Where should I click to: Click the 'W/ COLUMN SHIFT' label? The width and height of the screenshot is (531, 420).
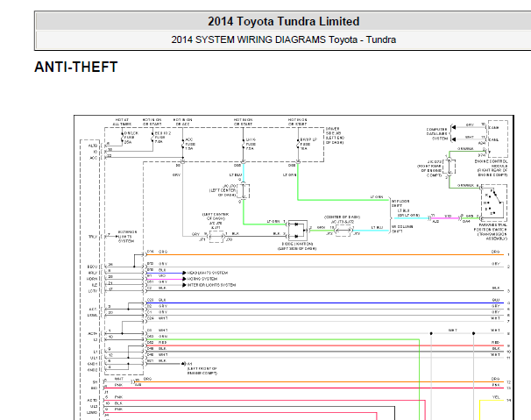click(402, 229)
